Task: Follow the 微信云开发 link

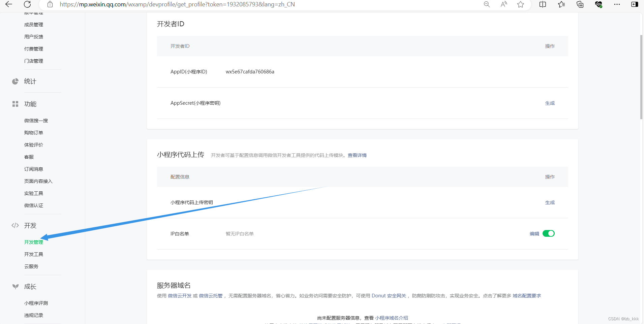Action: click(180, 296)
